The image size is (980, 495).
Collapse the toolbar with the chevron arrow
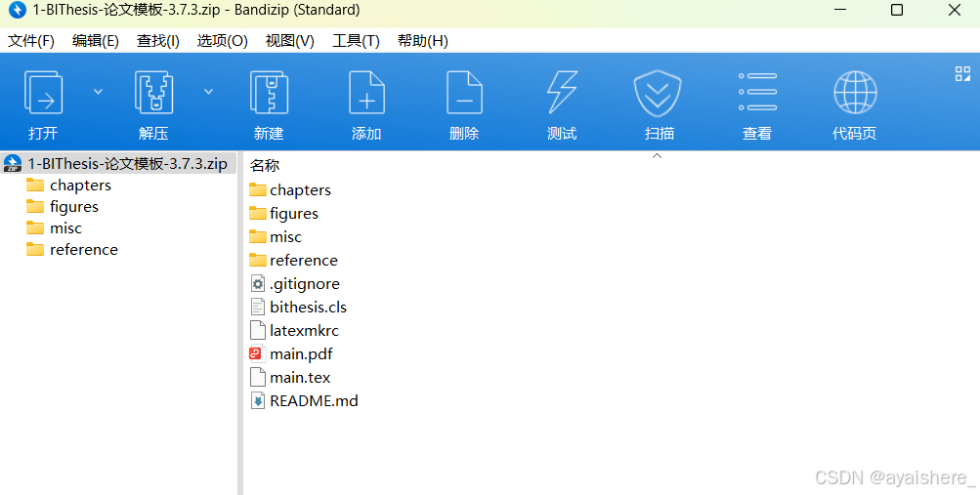(x=657, y=156)
